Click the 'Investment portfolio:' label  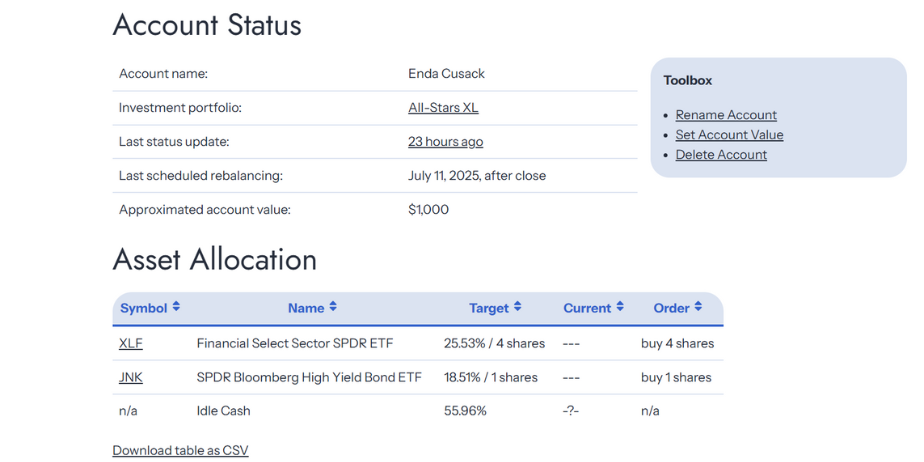180,108
